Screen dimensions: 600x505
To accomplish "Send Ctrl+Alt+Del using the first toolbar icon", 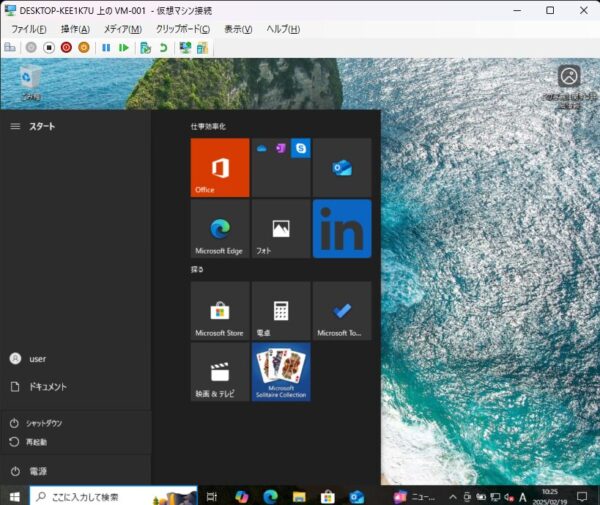I will pyautogui.click(x=10, y=47).
